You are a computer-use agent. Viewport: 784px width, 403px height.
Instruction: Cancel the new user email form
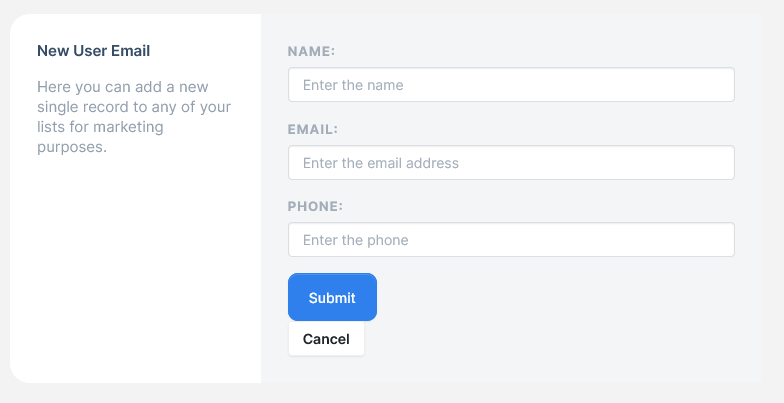(x=326, y=339)
